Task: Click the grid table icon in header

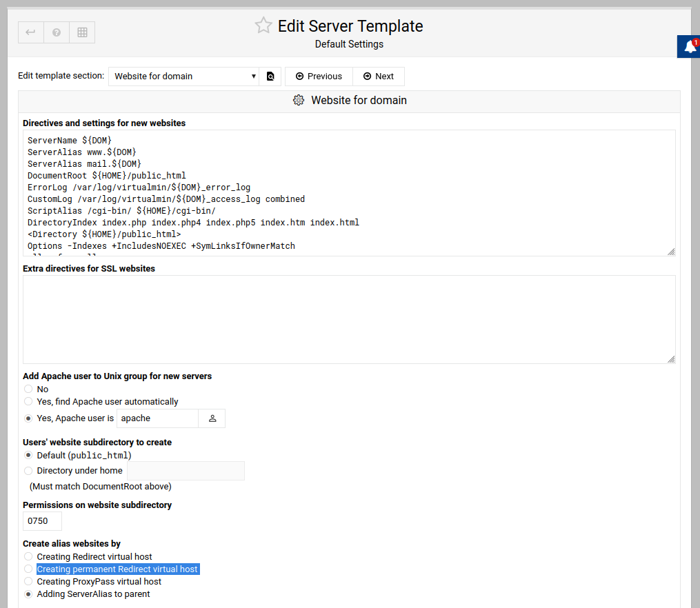Action: click(x=82, y=32)
